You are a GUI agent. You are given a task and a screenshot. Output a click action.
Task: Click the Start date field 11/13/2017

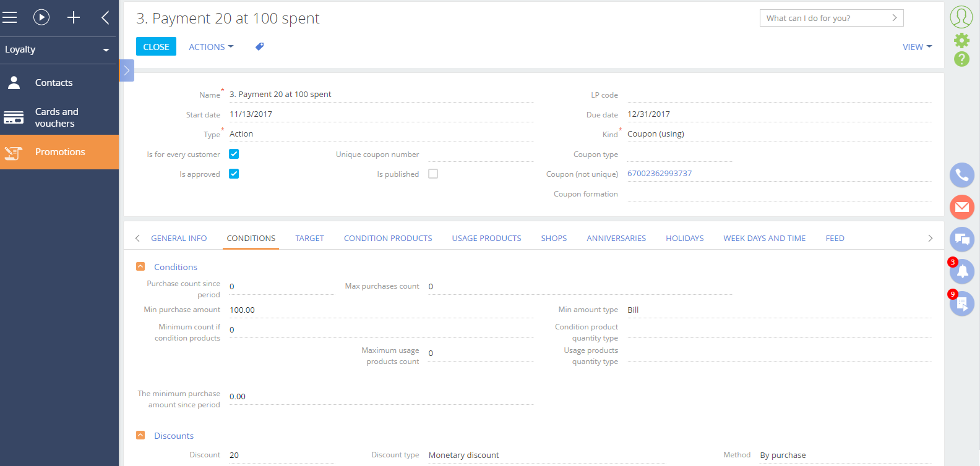click(381, 114)
